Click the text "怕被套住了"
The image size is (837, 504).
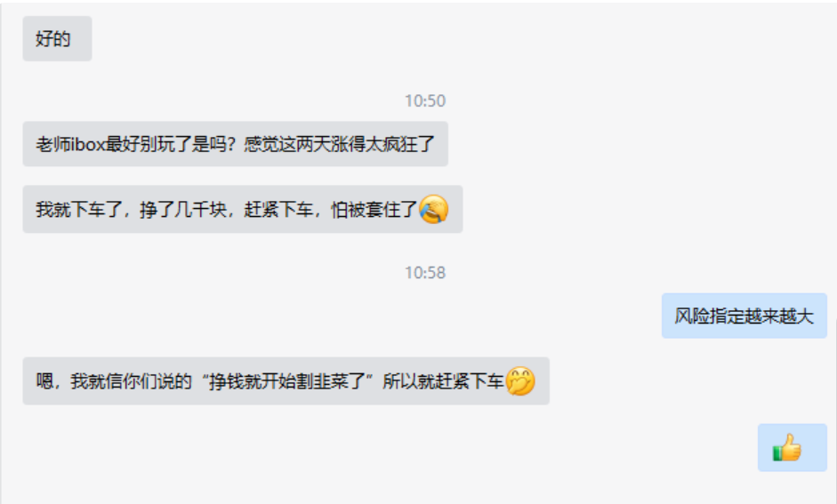pyautogui.click(x=374, y=210)
